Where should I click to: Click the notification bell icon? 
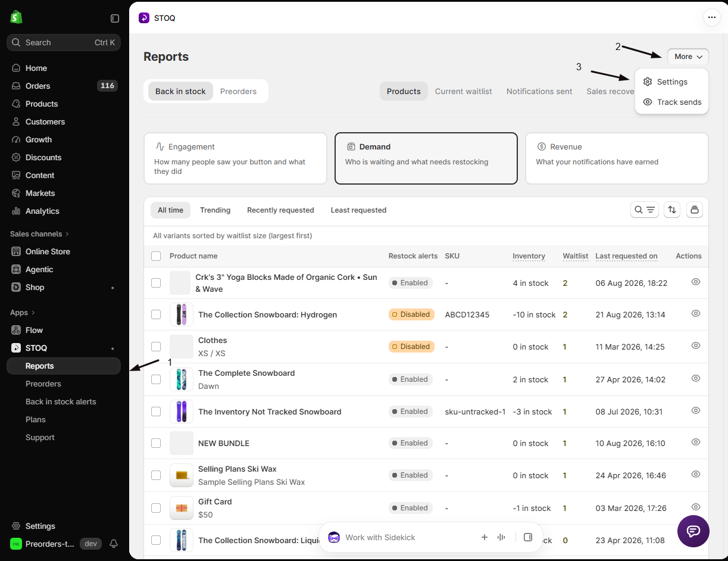pos(114,544)
